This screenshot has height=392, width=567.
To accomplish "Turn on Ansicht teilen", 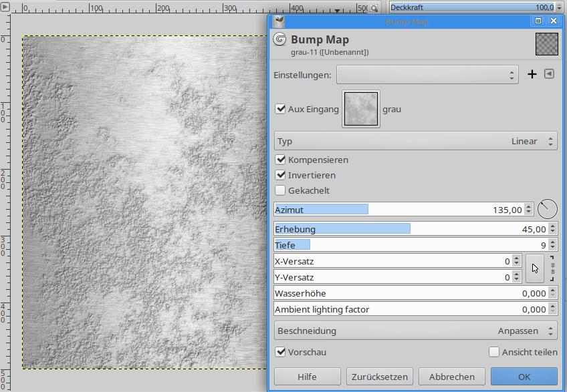I will click(494, 352).
